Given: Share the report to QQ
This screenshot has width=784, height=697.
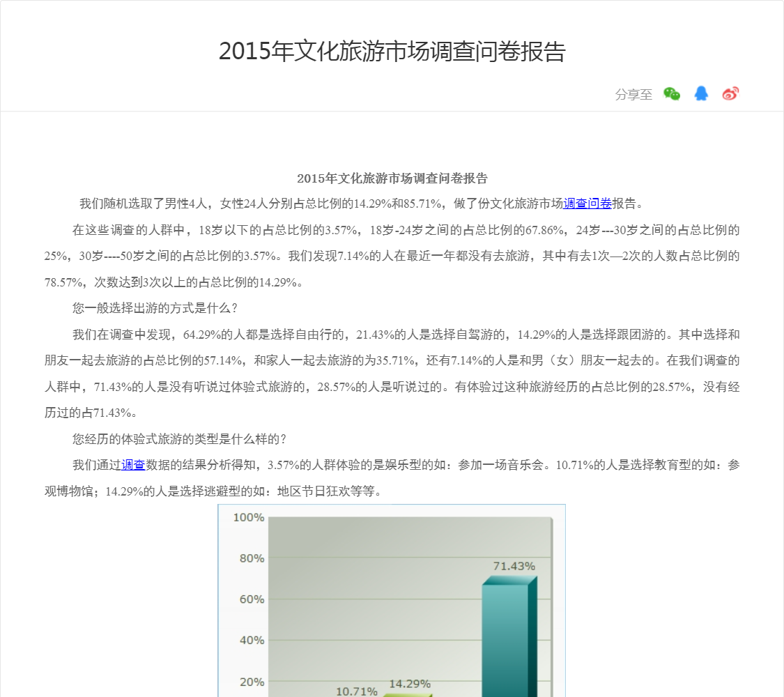Looking at the screenshot, I should coord(701,93).
